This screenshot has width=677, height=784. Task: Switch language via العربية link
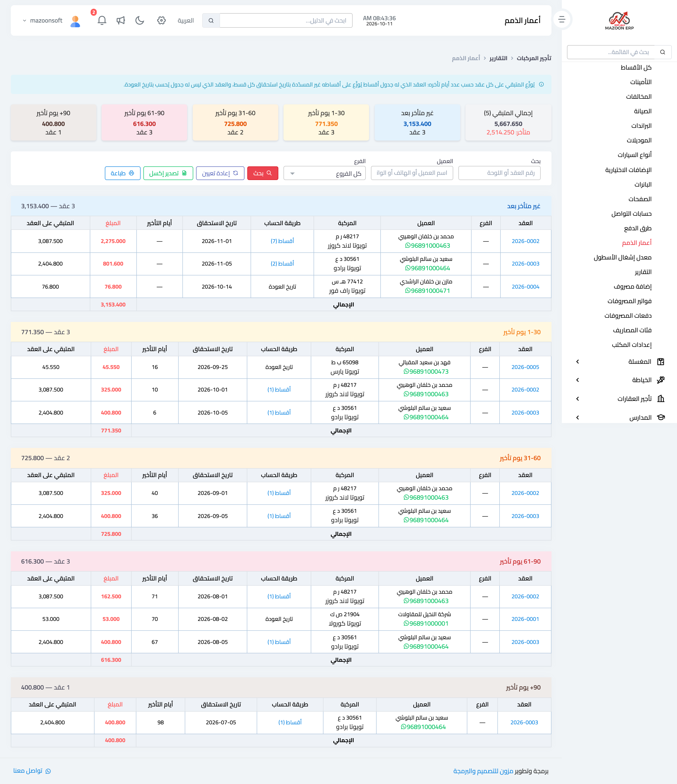click(186, 20)
